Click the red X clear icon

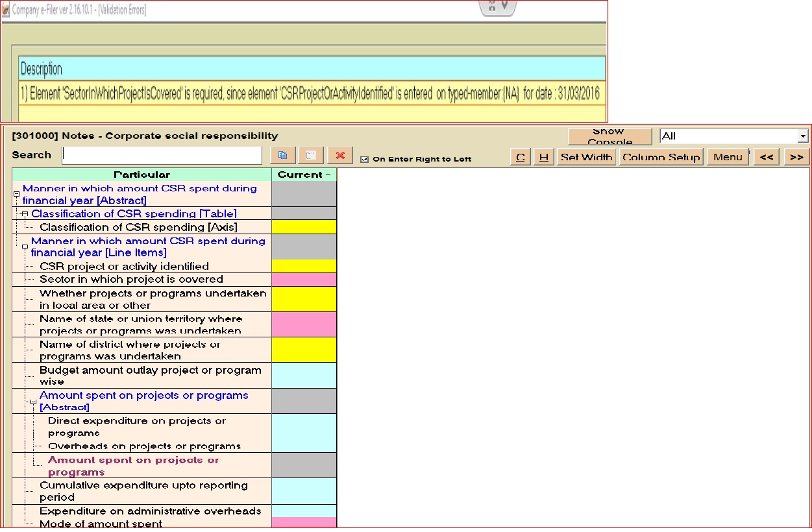click(x=339, y=156)
